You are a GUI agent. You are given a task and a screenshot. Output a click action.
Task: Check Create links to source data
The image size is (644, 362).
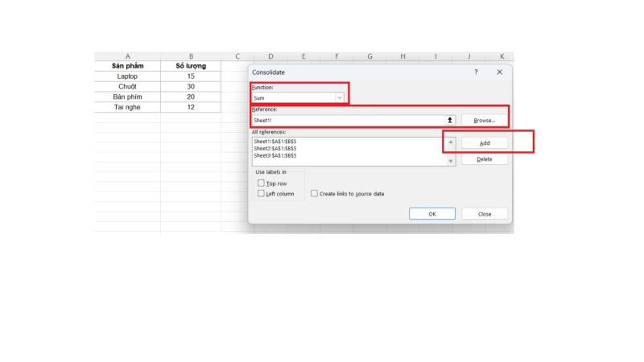pos(314,193)
